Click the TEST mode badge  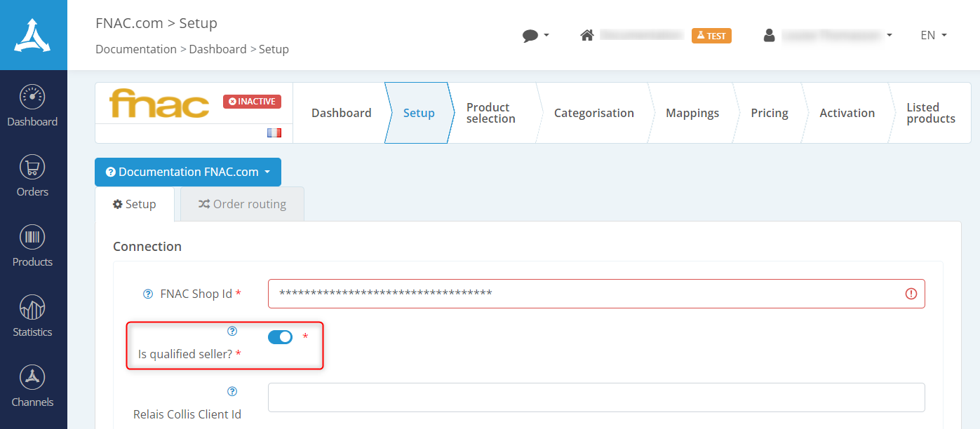[711, 35]
